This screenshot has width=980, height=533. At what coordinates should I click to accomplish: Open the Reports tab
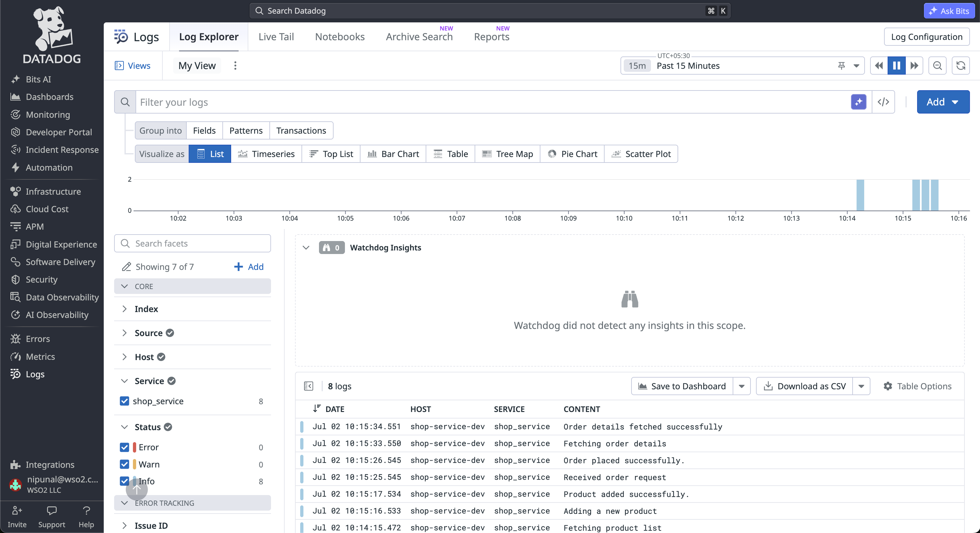[491, 37]
